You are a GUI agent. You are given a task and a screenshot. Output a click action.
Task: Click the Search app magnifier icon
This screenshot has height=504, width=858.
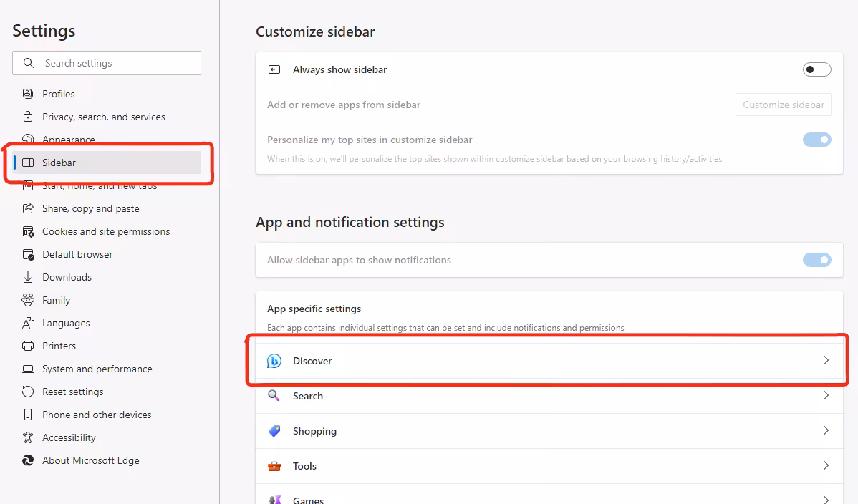coord(274,395)
